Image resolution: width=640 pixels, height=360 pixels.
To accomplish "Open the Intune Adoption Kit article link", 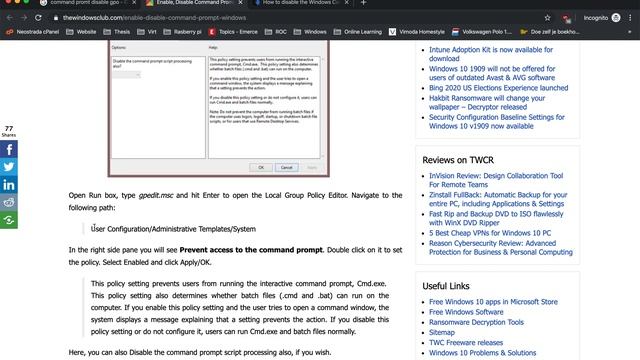I will pyautogui.click(x=491, y=54).
